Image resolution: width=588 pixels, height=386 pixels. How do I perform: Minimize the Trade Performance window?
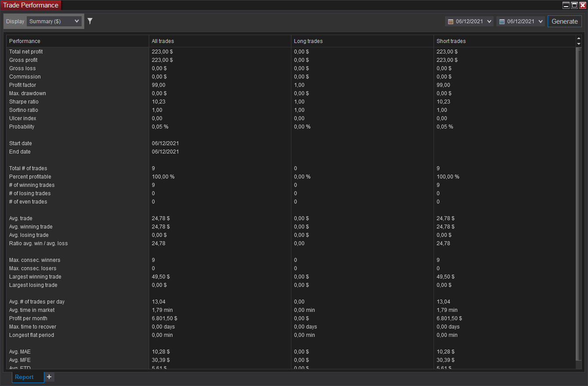[566, 5]
